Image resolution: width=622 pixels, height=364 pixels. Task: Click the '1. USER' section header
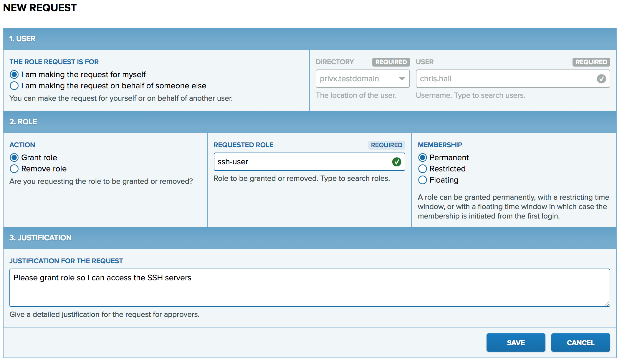coord(22,39)
